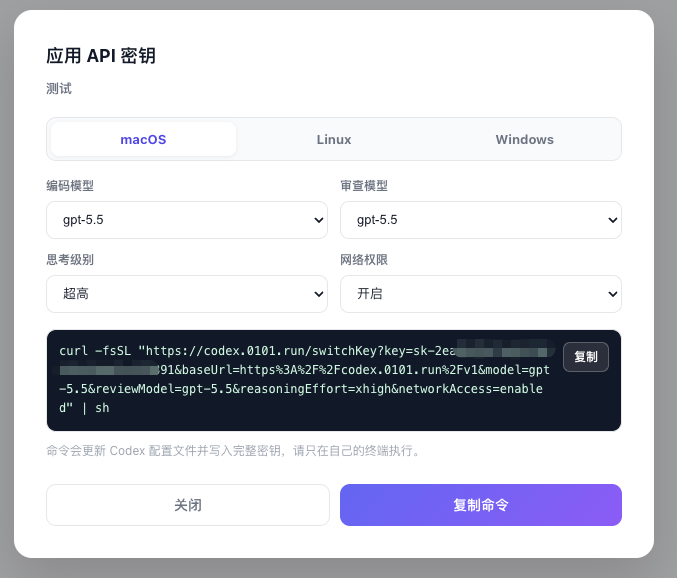
Task: Open the 网络权限 开启 dropdown
Action: 481,294
